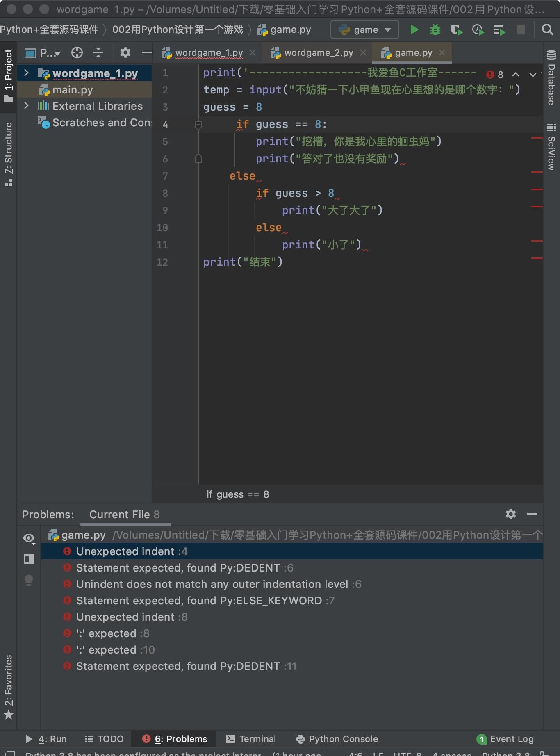The image size is (560, 756).
Task: Click the error stripe marker beside line 5
Action: point(537,138)
